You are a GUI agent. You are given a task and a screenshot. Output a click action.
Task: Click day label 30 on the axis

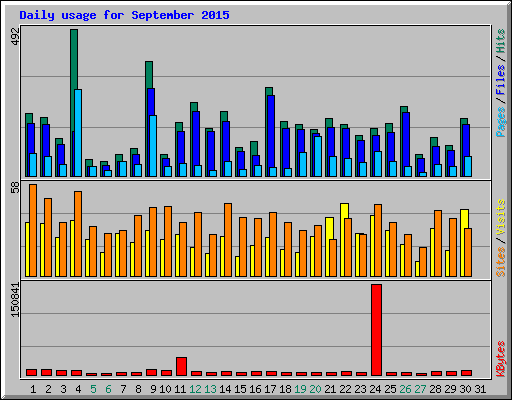pyautogui.click(x=465, y=389)
